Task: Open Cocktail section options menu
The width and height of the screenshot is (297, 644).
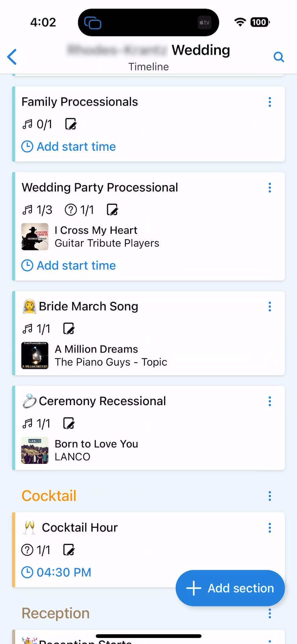Action: [270, 496]
